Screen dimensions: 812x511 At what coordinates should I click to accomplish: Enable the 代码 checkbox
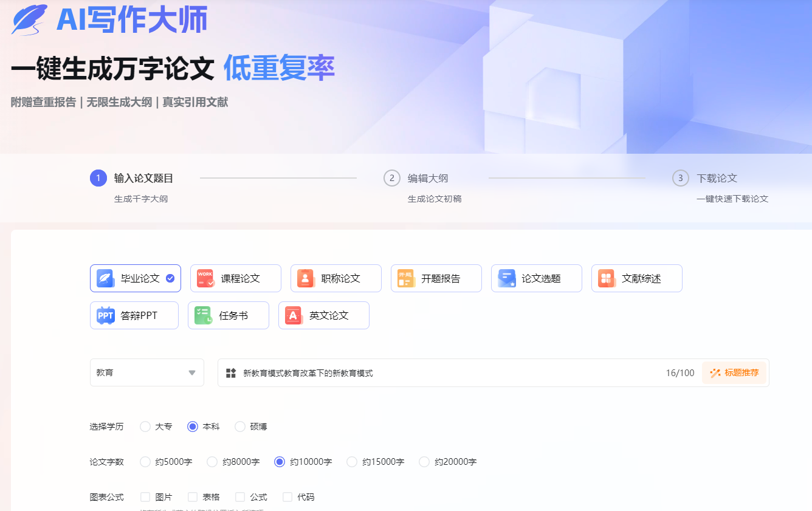click(x=287, y=497)
